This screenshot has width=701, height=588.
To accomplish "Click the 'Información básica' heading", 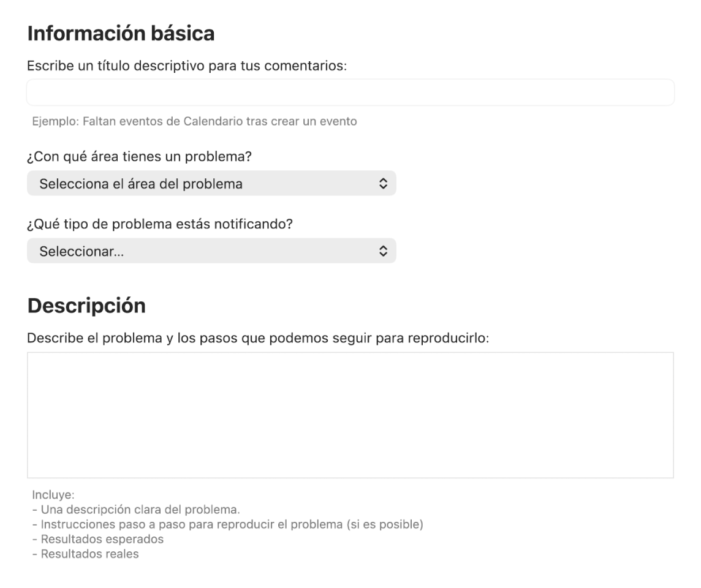I will point(121,34).
